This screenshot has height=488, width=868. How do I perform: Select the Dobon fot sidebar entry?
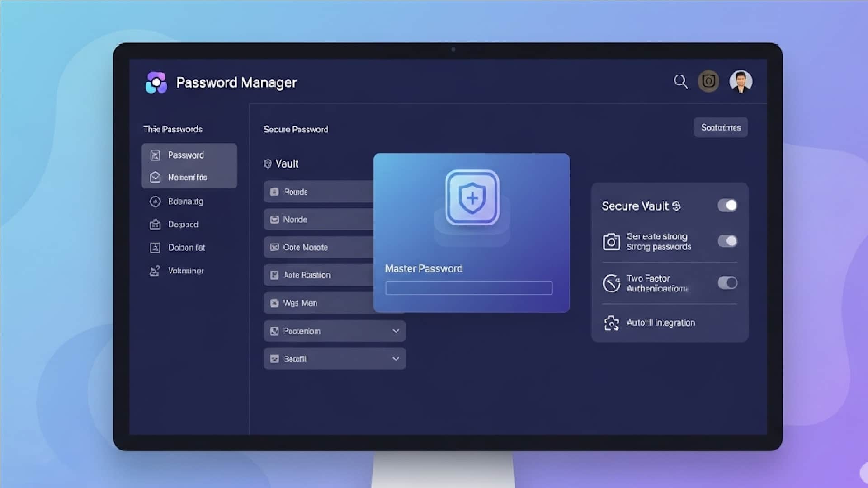pos(186,248)
